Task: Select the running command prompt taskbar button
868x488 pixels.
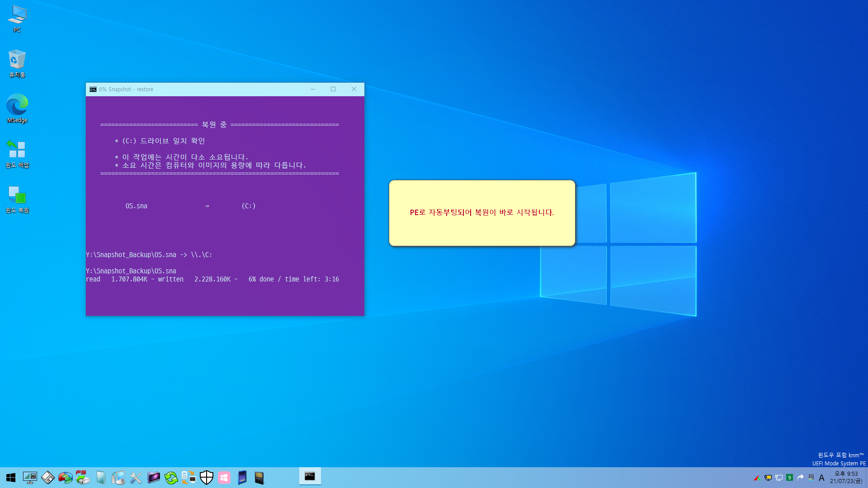Action: coord(310,477)
